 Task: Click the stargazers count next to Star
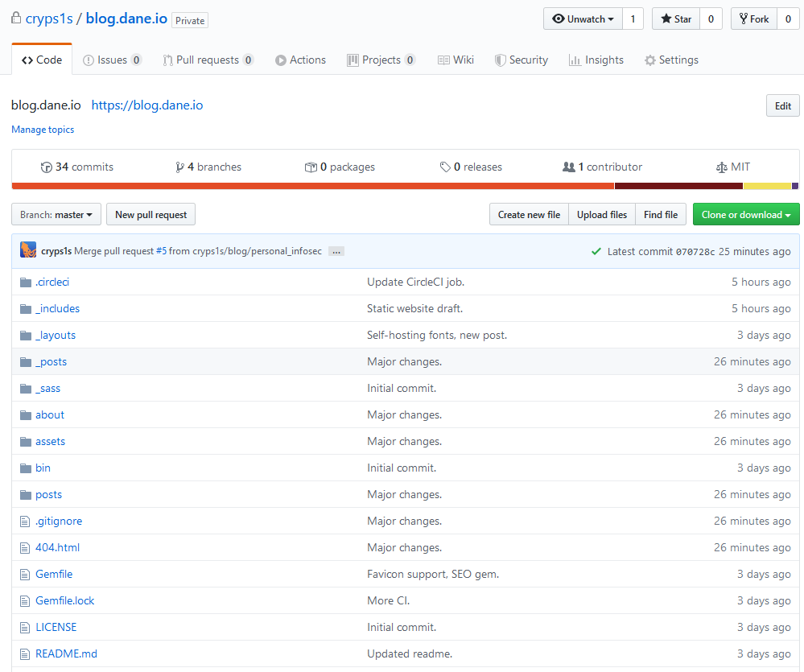coord(711,19)
